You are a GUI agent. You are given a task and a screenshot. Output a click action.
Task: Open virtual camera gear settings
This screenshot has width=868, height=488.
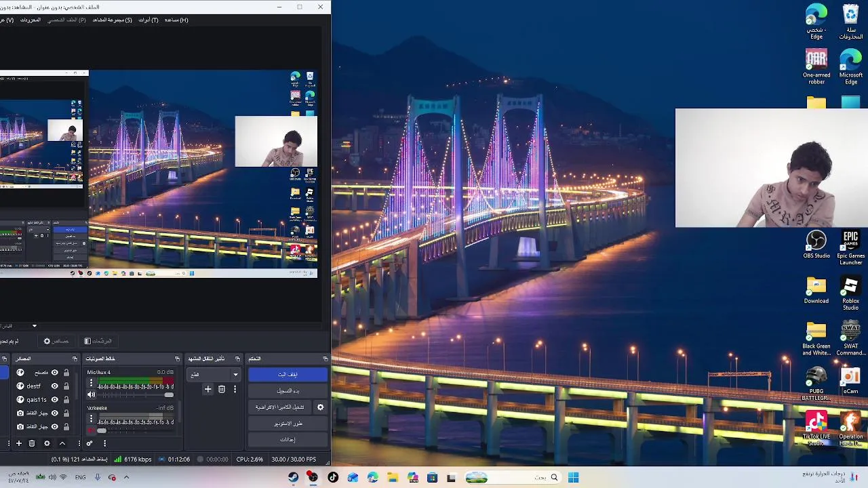pyautogui.click(x=320, y=407)
